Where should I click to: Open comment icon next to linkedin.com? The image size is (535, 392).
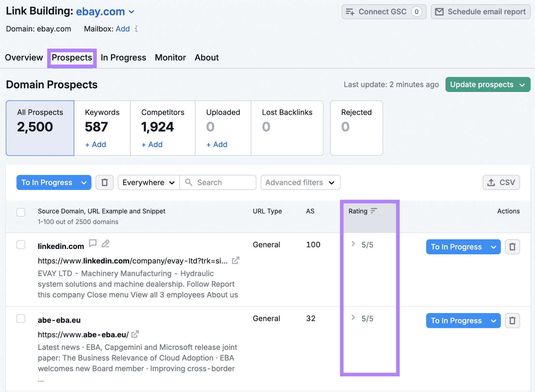tap(93, 243)
